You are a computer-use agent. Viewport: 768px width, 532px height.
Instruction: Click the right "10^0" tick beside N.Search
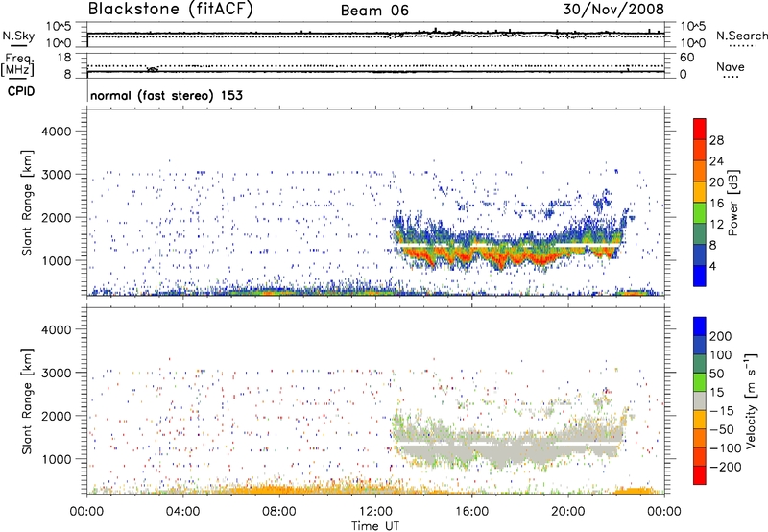point(693,43)
